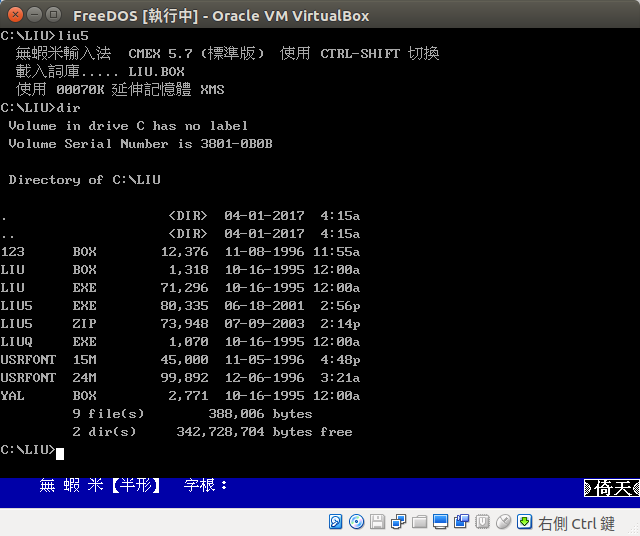Click the floppy disk status icon
Viewport: 640px width, 536px height.
click(x=377, y=522)
